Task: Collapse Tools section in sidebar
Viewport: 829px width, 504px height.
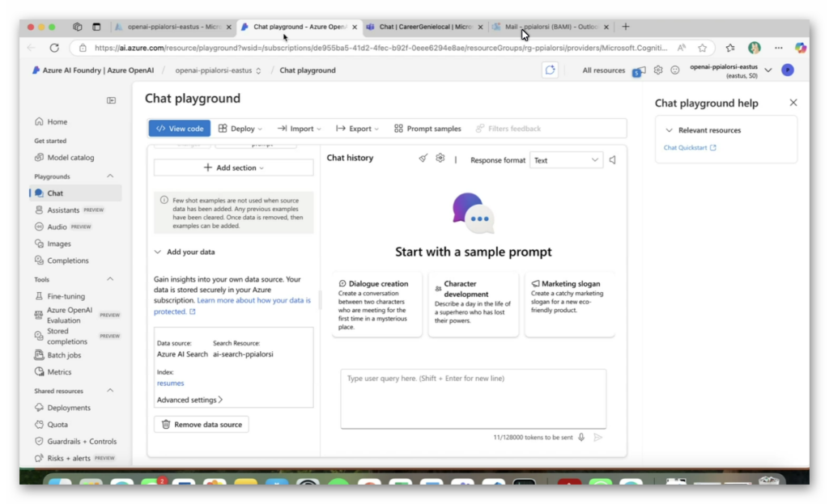Action: [x=110, y=279]
